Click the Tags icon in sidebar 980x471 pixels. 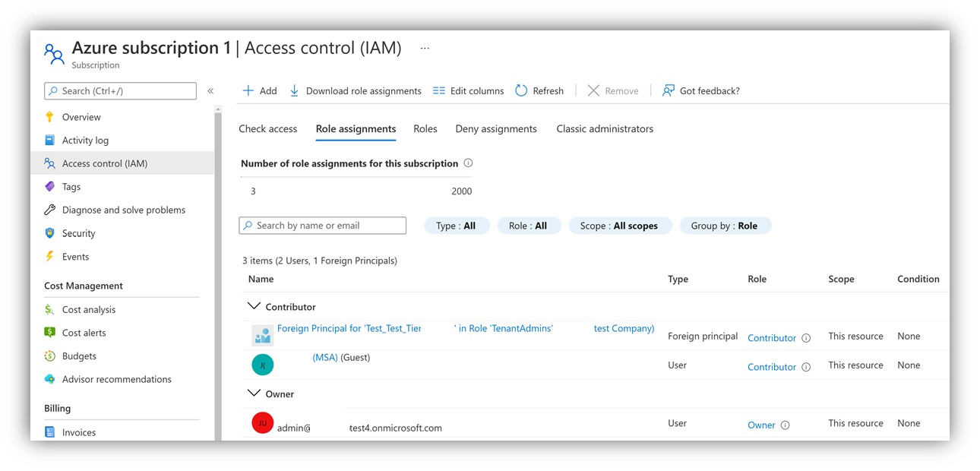click(x=49, y=186)
